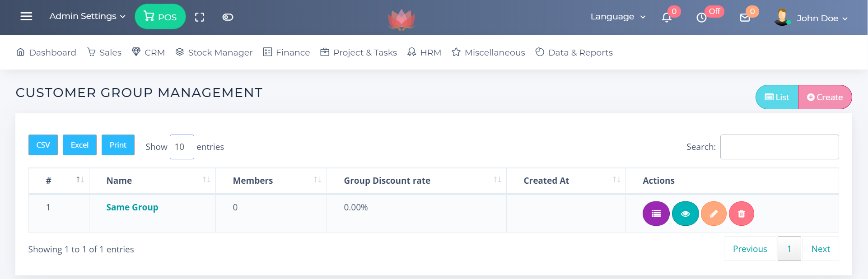This screenshot has width=868, height=279.
Task: Click the lotus logo in the header
Action: 401,20
